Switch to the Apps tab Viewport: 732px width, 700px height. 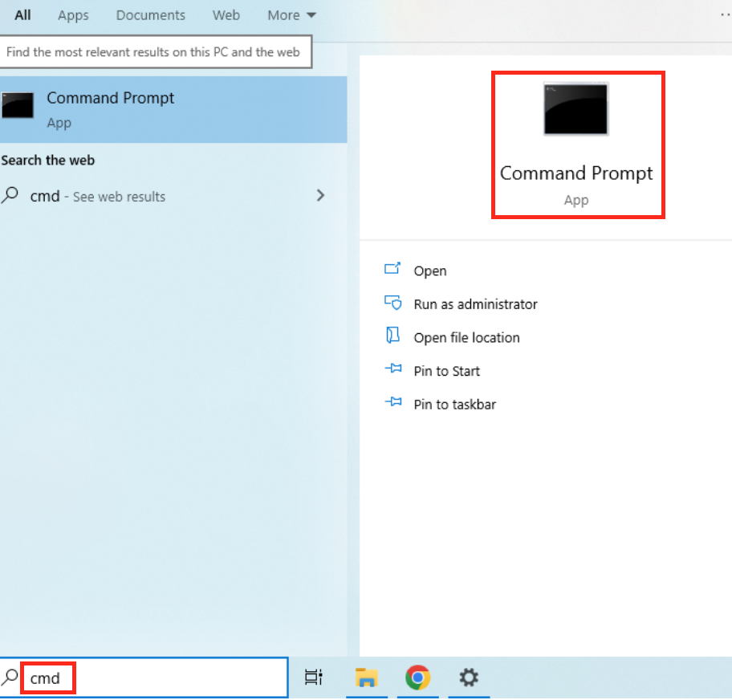73,15
